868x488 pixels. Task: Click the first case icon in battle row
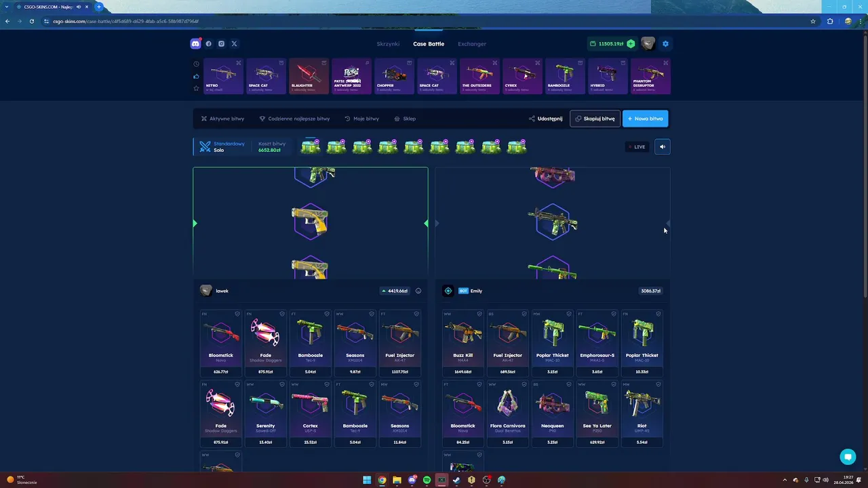point(311,146)
